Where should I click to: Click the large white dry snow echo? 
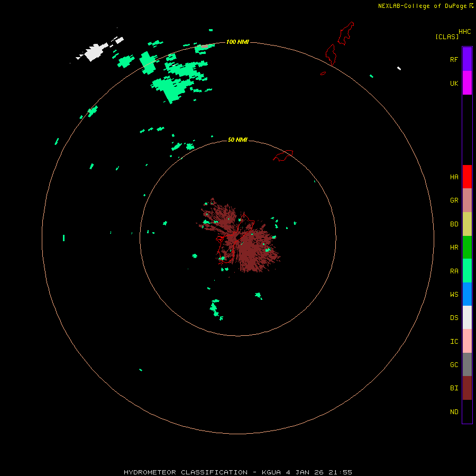tap(96, 52)
